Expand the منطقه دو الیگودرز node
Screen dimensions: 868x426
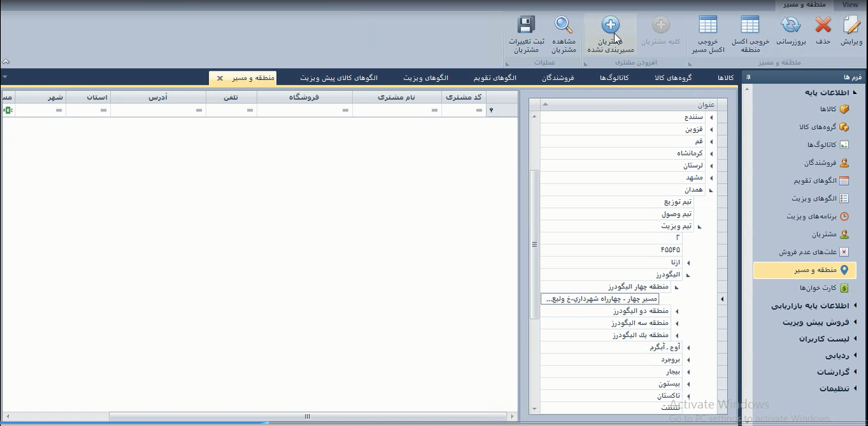pyautogui.click(x=676, y=311)
